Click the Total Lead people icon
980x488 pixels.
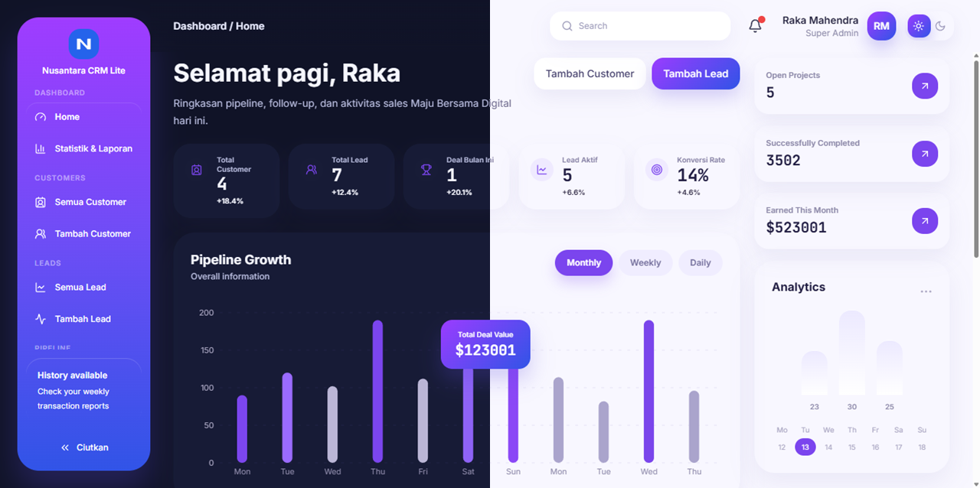[312, 170]
